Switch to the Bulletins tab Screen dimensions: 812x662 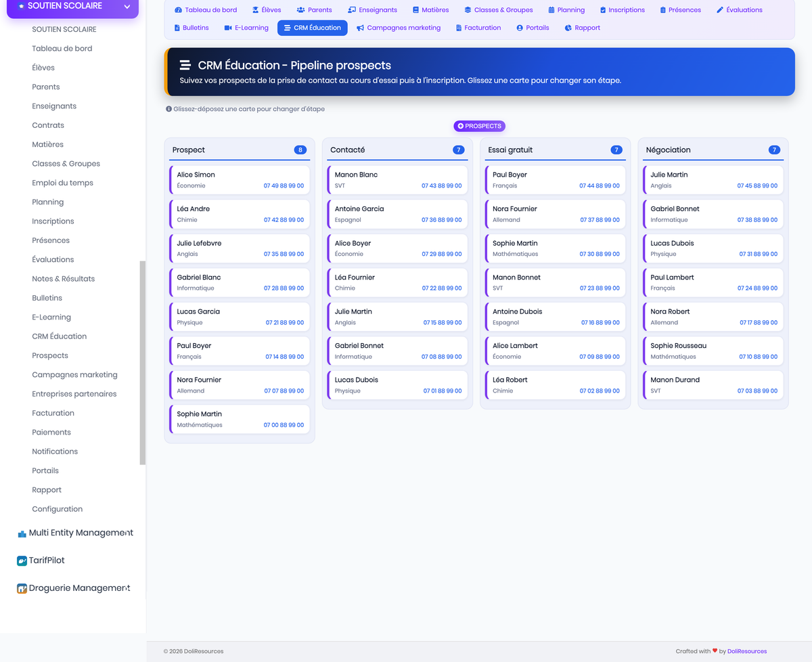point(191,28)
